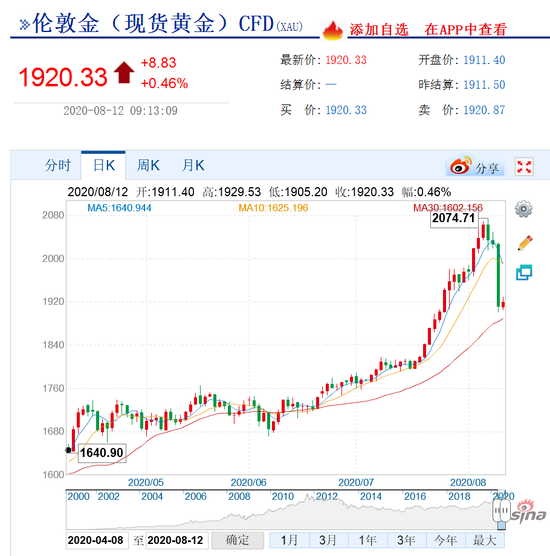Open the chart settings gear icon
This screenshot has height=556, width=550.
click(523, 209)
